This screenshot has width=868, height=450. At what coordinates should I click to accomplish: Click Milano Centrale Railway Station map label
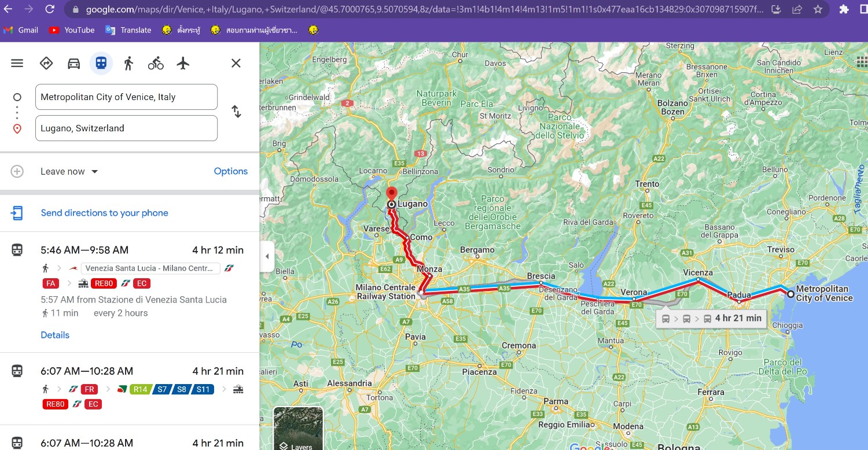point(386,292)
